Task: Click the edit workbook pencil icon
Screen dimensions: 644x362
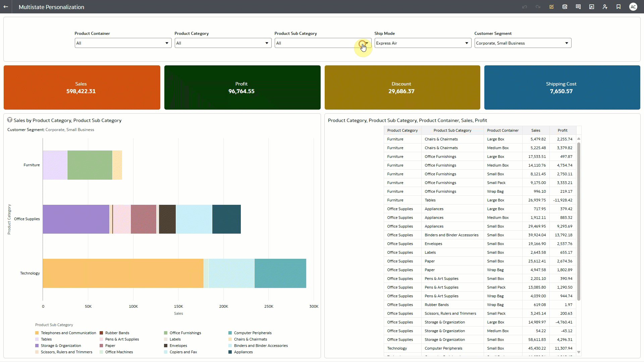Action: coord(551,7)
